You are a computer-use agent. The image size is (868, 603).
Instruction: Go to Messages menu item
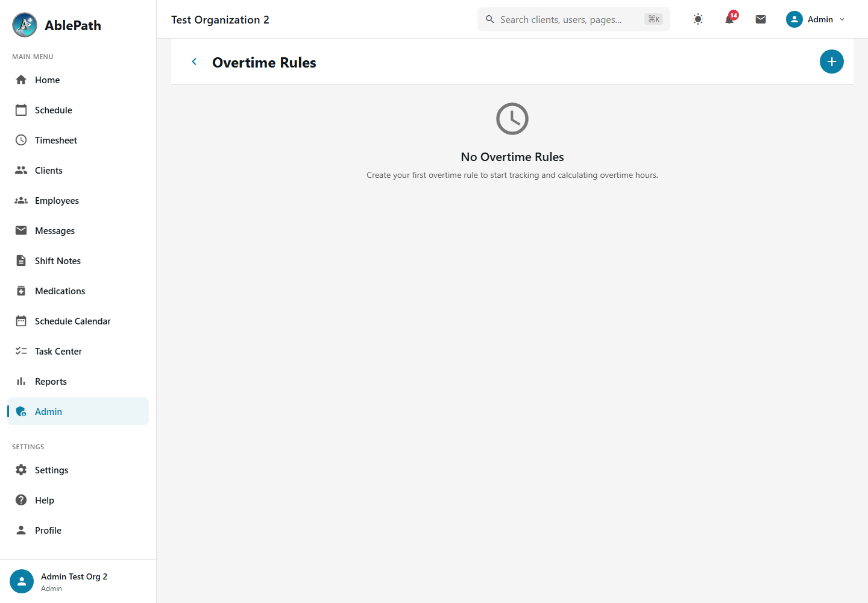coord(78,230)
